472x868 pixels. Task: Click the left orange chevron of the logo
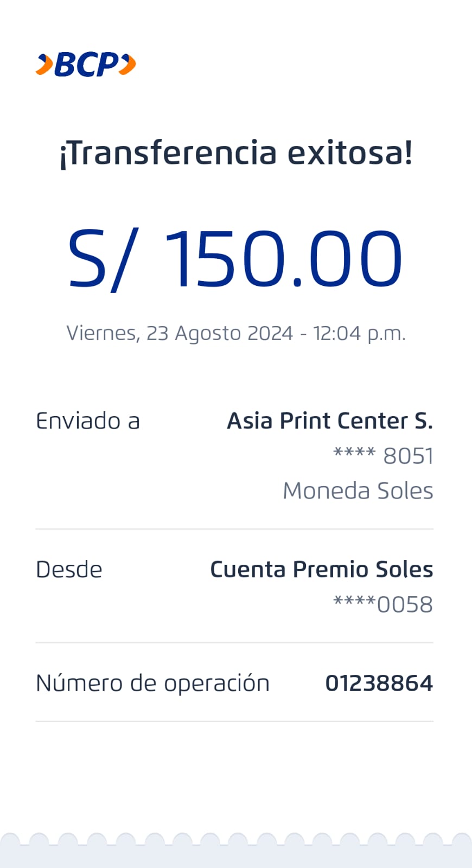[x=44, y=64]
